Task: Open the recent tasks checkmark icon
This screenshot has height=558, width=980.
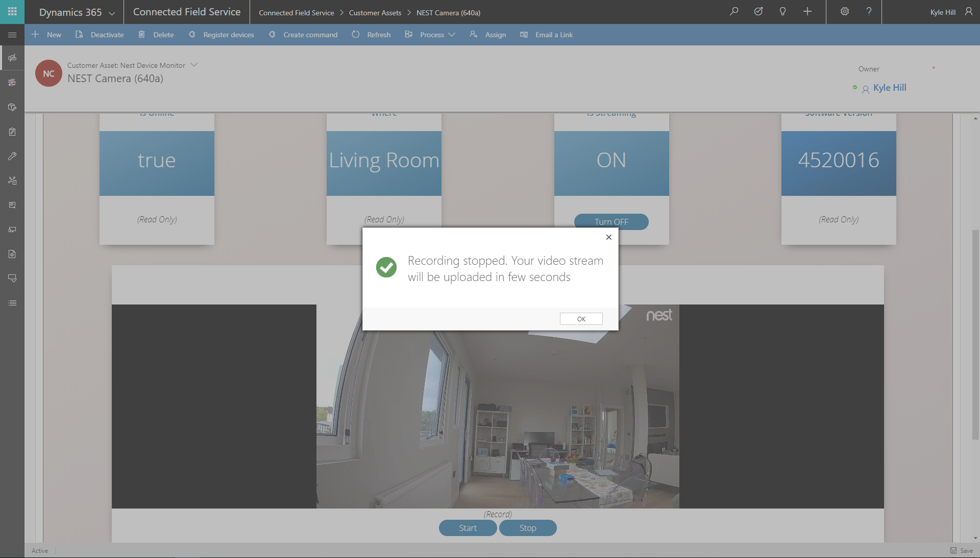Action: [x=758, y=11]
